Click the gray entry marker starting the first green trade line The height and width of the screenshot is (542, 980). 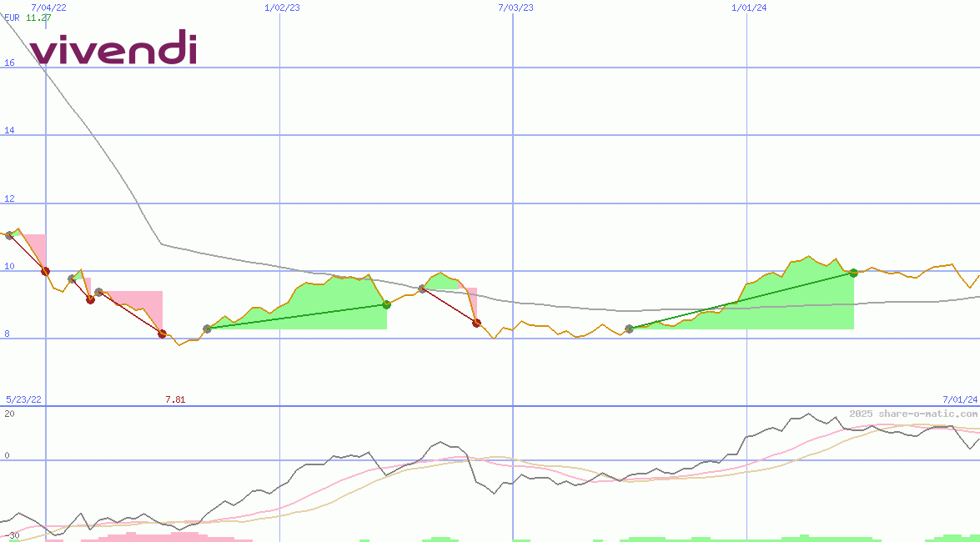pos(207,329)
